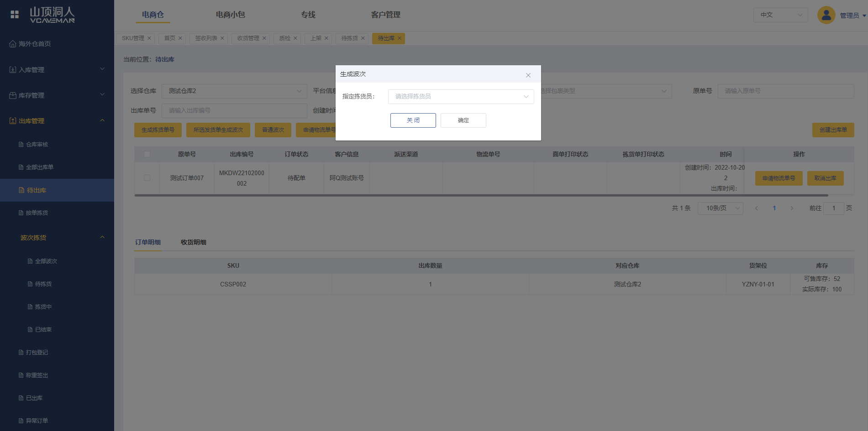868x431 pixels.
Task: Click the next page arrow in pagination
Action: (x=792, y=208)
